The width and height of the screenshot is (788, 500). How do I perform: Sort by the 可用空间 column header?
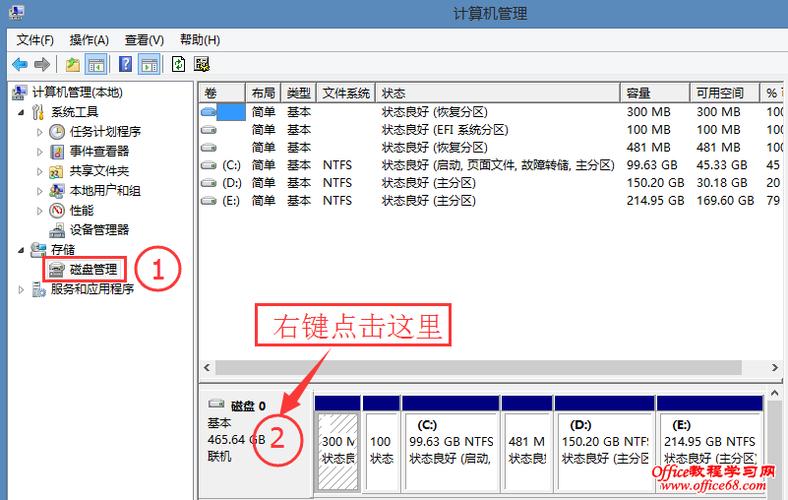tap(724, 93)
